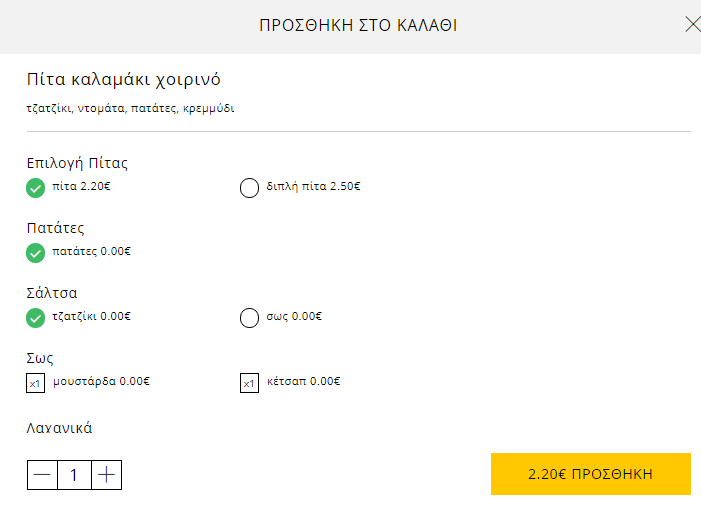This screenshot has width=701, height=506.
Task: Close the add-to-cart dialog
Action: 693,25
